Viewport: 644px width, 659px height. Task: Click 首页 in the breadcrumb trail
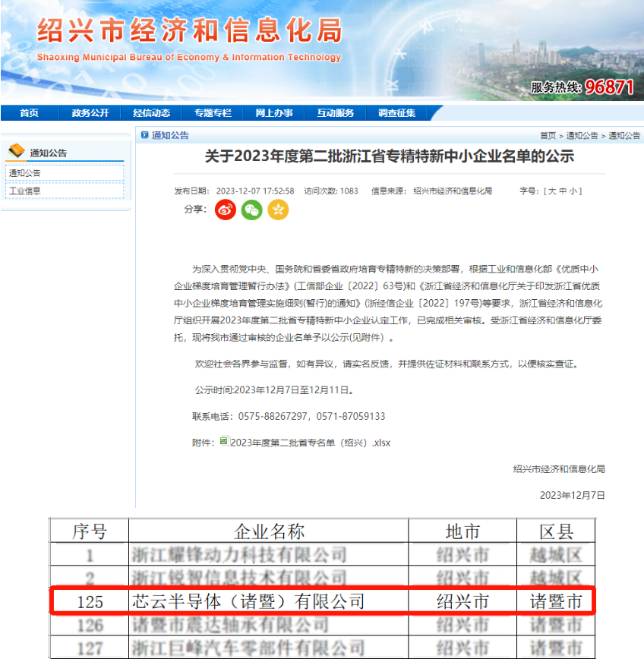(548, 136)
